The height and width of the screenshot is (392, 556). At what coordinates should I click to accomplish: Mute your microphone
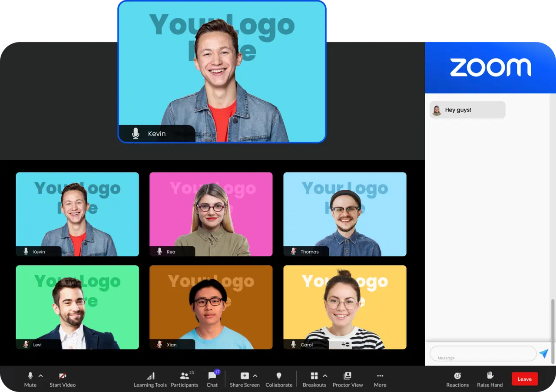pos(30,379)
